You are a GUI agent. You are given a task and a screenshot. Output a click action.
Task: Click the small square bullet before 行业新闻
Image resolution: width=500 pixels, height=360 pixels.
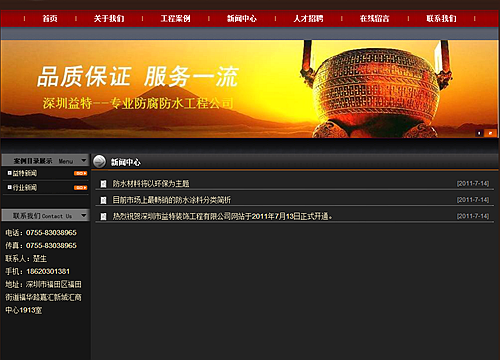tap(10, 187)
